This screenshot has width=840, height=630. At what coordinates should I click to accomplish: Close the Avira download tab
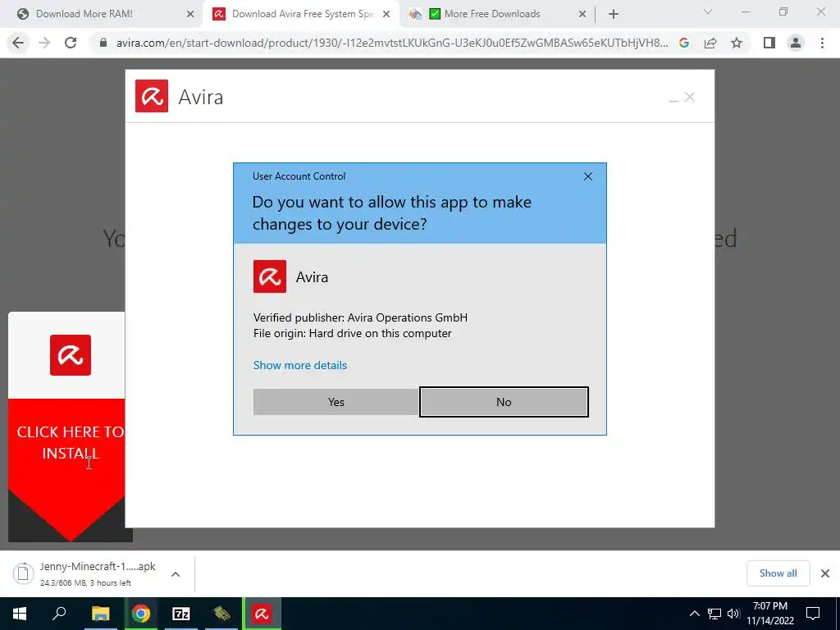tap(386, 15)
